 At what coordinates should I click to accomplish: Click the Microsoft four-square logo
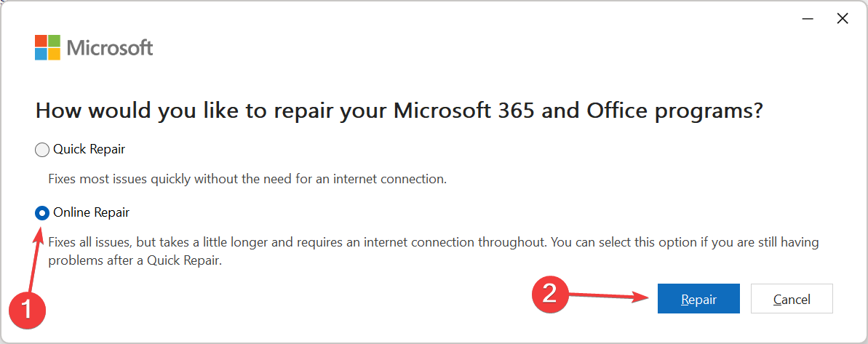47,47
